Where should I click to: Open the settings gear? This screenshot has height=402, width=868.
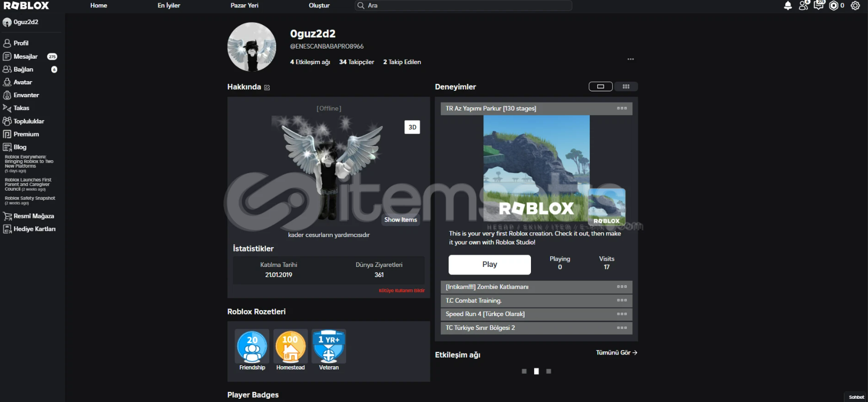coord(855,6)
